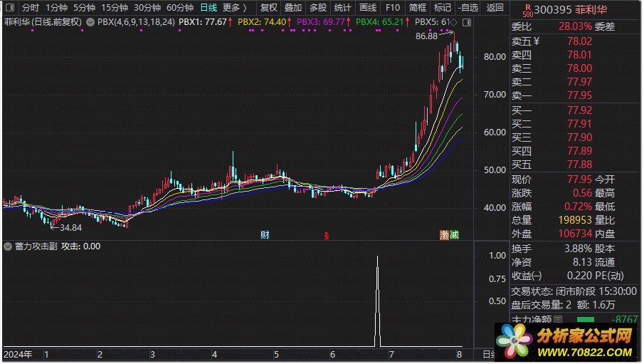This screenshot has height=364, width=644.
Task: Click the 买一 price 77.92
Action: 579,110
